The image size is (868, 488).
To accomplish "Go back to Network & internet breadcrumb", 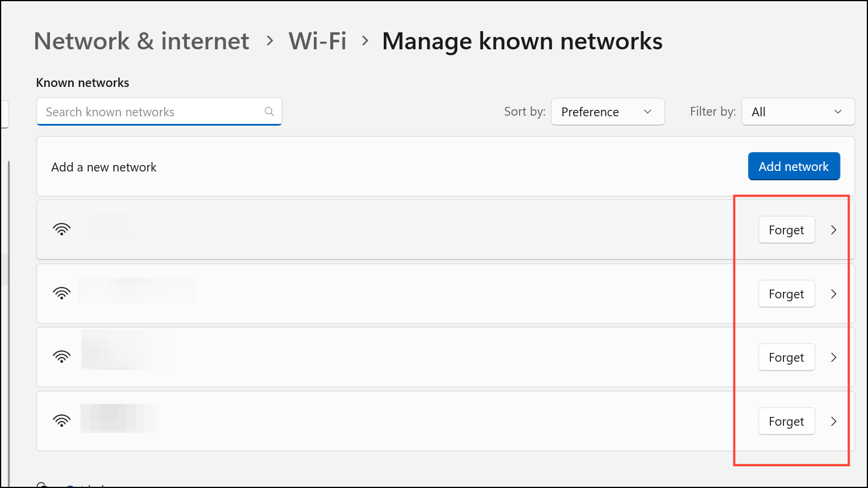I will pyautogui.click(x=142, y=41).
